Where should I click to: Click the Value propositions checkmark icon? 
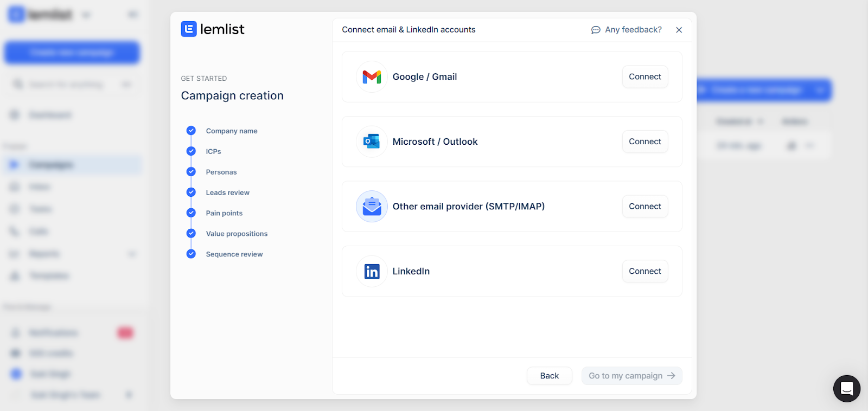tap(191, 234)
